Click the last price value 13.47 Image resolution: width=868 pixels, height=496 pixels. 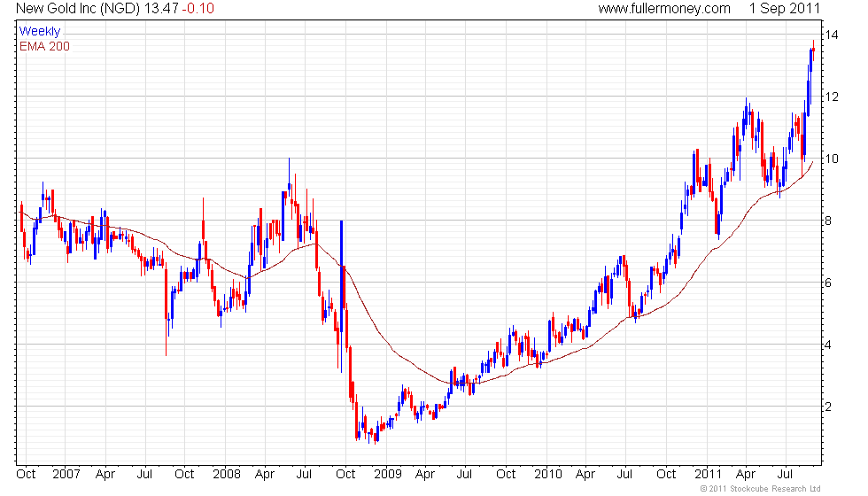click(x=160, y=8)
